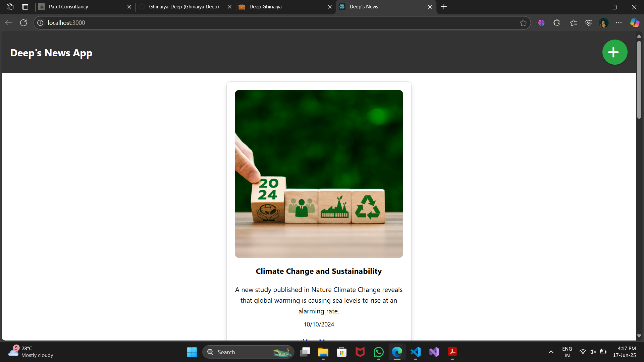The width and height of the screenshot is (644, 362).
Task: Click the green plus add-news button
Action: pyautogui.click(x=614, y=52)
